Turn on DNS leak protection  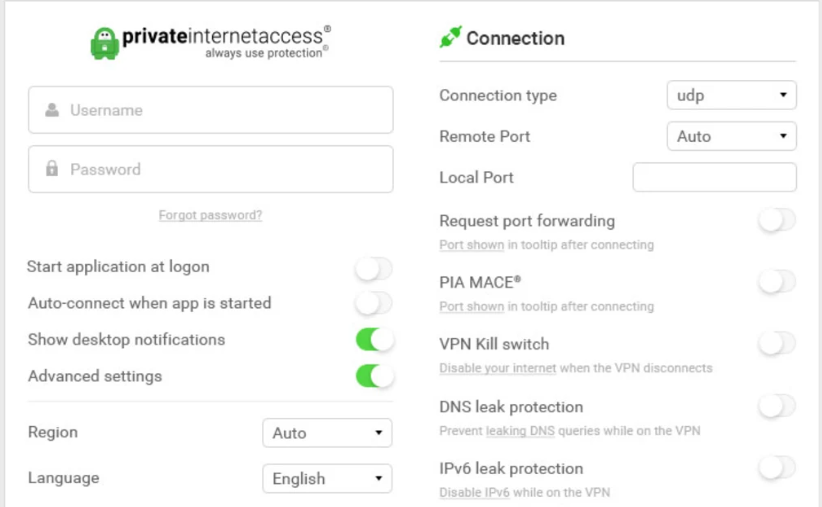pos(777,406)
